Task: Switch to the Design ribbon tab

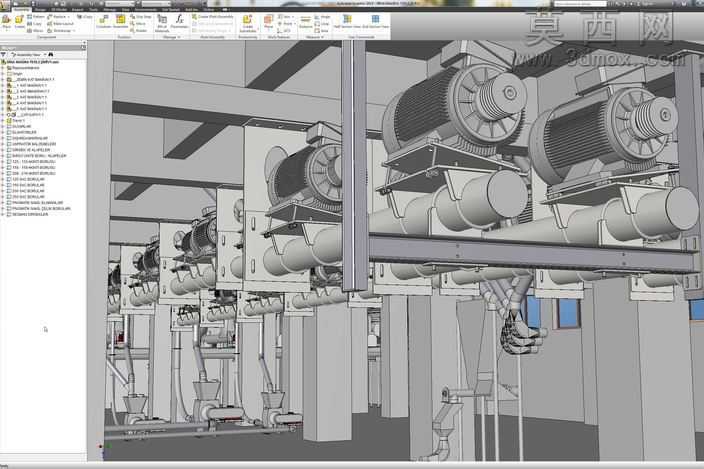Action: point(40,9)
